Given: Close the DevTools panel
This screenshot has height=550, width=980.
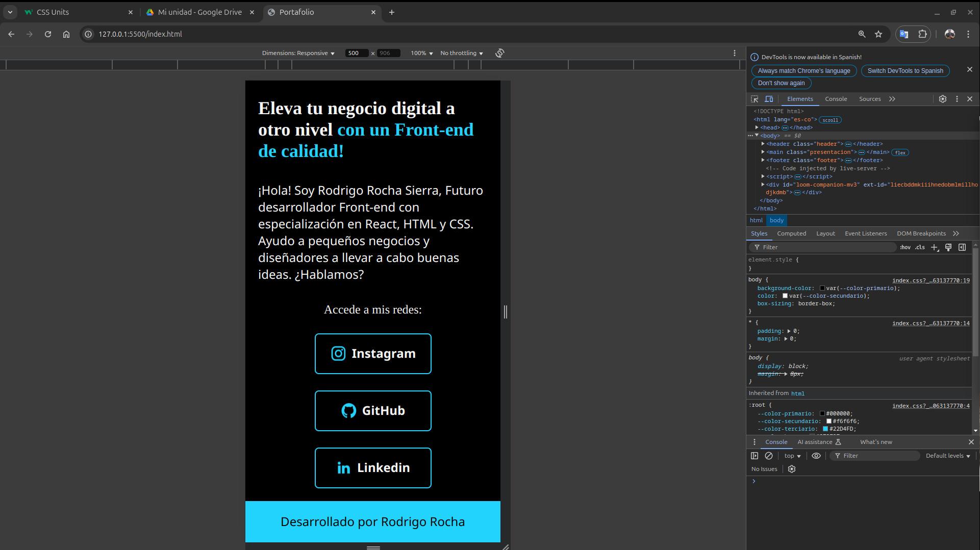Looking at the screenshot, I should coord(970,99).
